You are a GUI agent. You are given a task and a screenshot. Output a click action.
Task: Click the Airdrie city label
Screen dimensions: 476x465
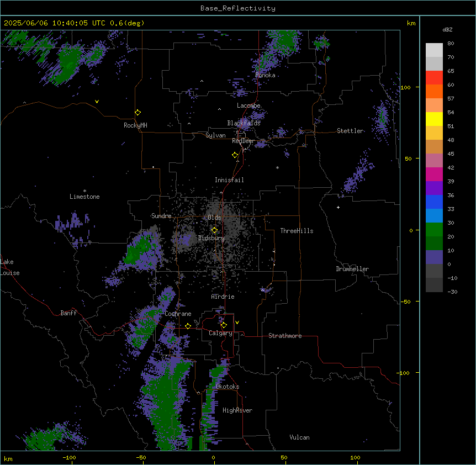pos(223,297)
